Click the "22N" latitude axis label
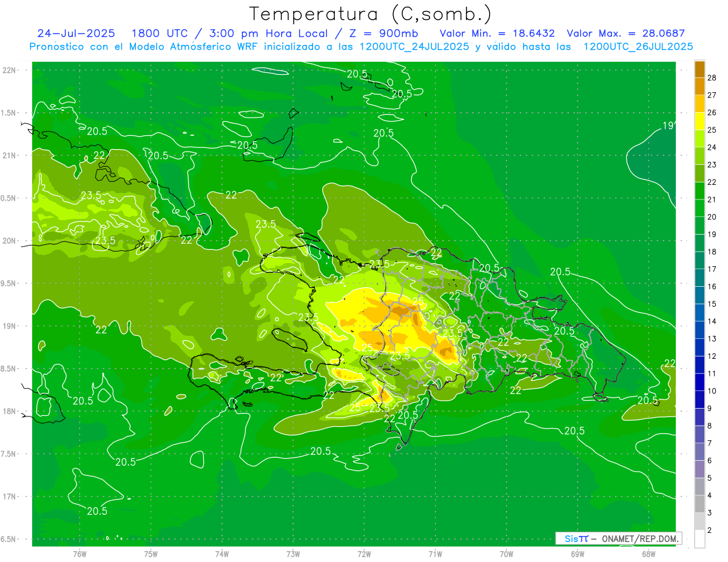728x562 pixels. pyautogui.click(x=9, y=70)
